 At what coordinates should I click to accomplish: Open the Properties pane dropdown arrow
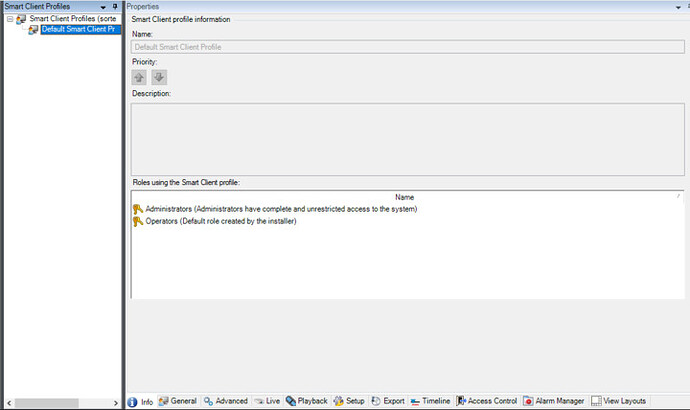coord(678,7)
